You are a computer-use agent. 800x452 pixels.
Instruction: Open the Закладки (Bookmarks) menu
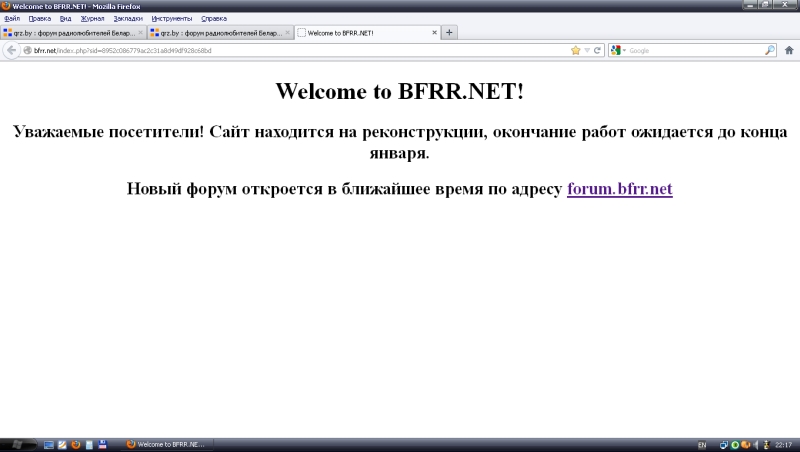pos(127,18)
